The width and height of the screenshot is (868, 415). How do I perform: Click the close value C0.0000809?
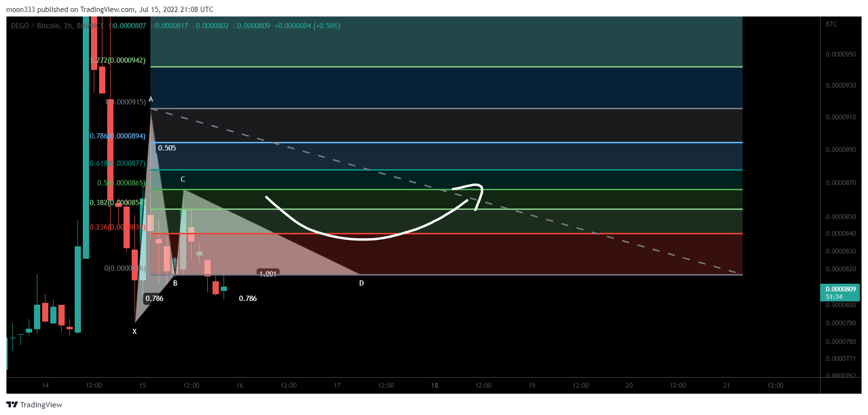(x=252, y=26)
